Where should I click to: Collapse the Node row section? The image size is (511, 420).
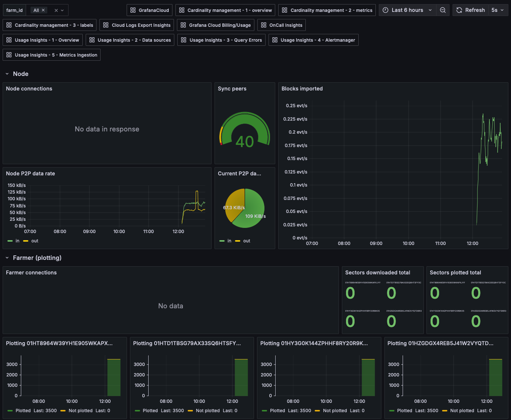(x=7, y=74)
